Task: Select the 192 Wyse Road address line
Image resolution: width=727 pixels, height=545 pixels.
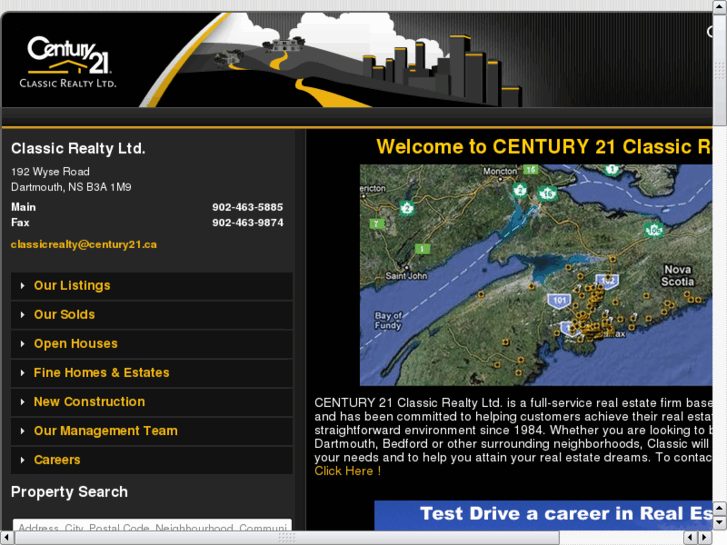Action: coord(50,172)
